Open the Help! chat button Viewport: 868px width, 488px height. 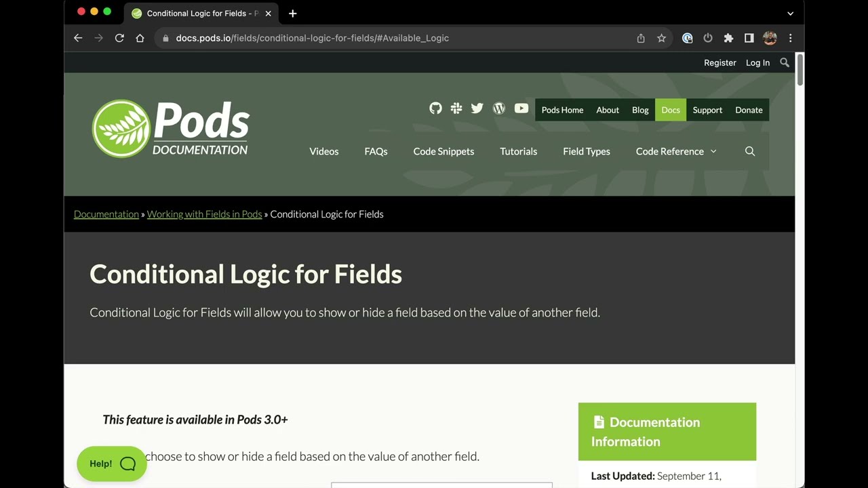tap(112, 464)
